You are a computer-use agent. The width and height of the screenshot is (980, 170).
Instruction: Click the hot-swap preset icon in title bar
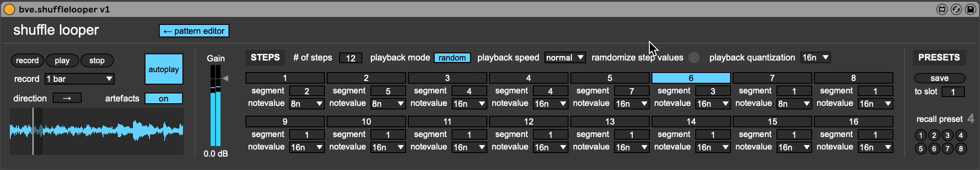956,9
